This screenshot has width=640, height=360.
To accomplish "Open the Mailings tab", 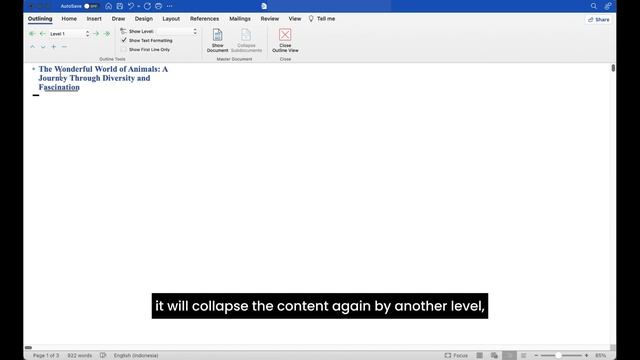I will pos(240,19).
